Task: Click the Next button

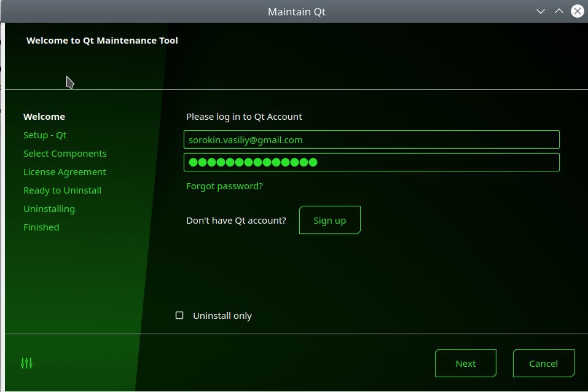Action: tap(466, 363)
